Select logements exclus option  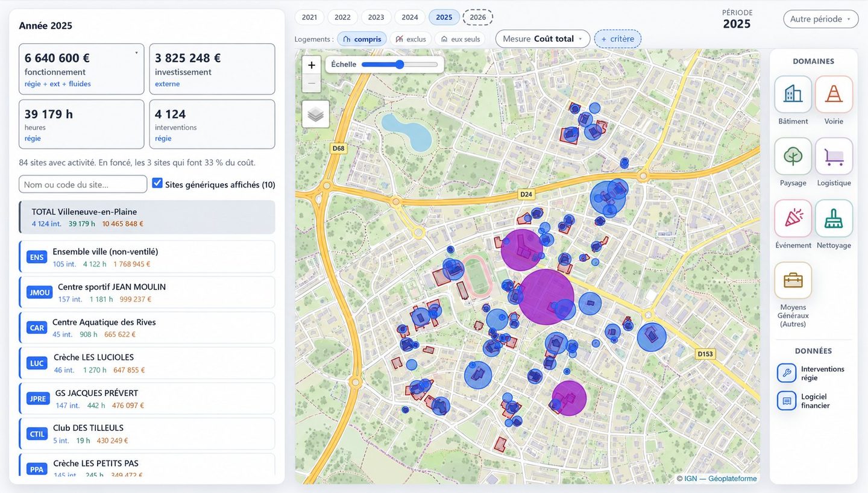tap(410, 39)
